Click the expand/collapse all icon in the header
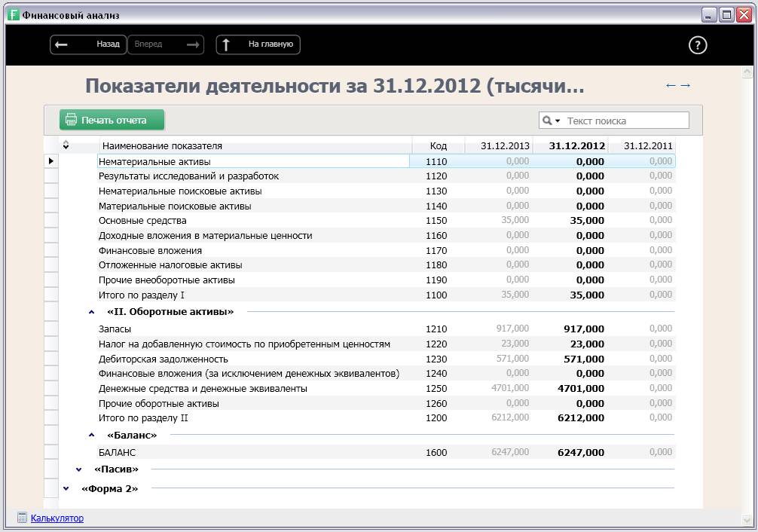This screenshot has height=532, width=758. [x=66, y=145]
